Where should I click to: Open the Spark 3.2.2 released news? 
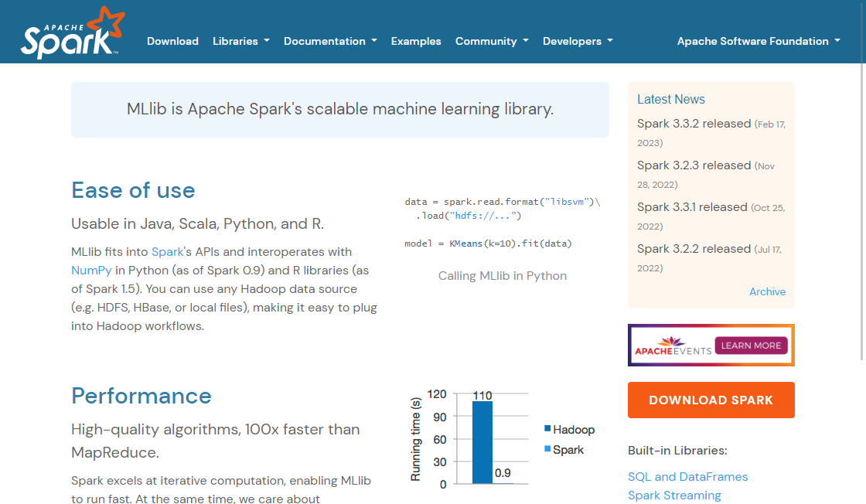pyautogui.click(x=694, y=249)
